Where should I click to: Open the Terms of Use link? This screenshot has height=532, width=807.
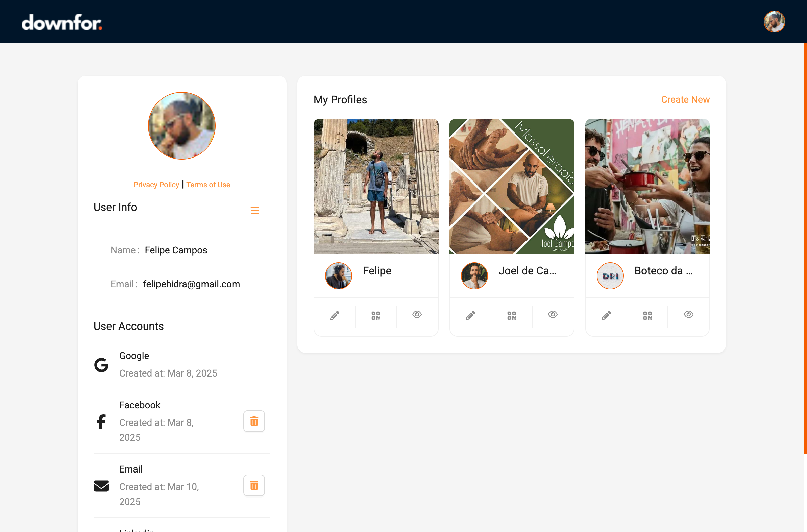click(208, 185)
